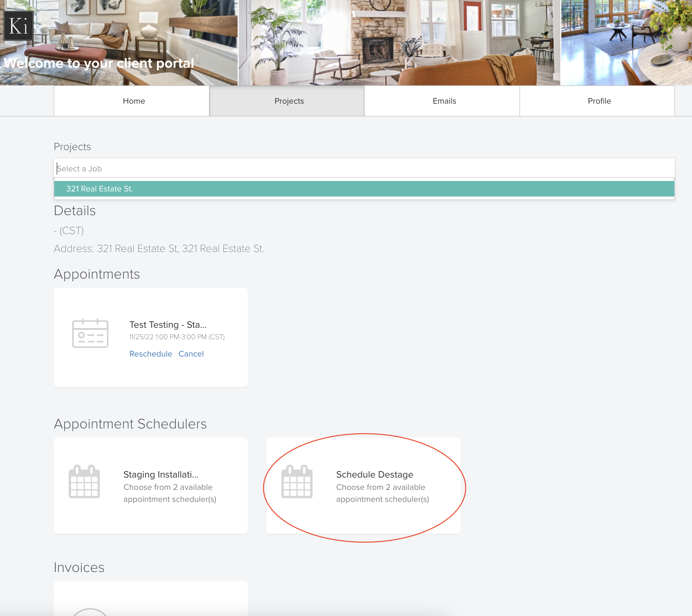The height and width of the screenshot is (616, 692).
Task: Switch to the Projects tab
Action: (287, 101)
